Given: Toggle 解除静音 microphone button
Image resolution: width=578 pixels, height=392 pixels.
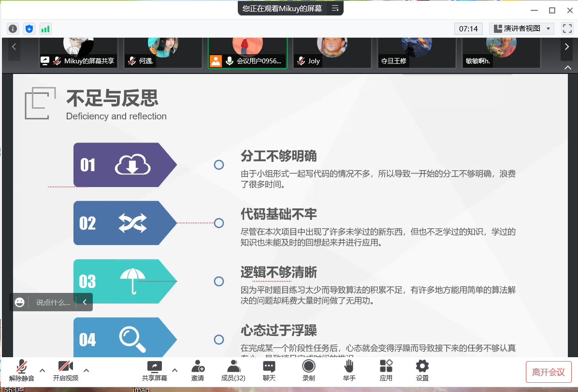Looking at the screenshot, I should [22, 370].
